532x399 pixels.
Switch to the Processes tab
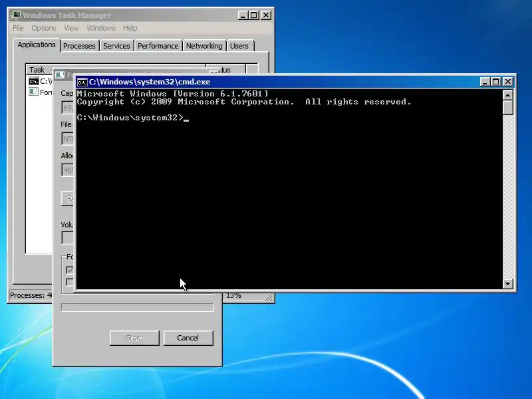(79, 46)
